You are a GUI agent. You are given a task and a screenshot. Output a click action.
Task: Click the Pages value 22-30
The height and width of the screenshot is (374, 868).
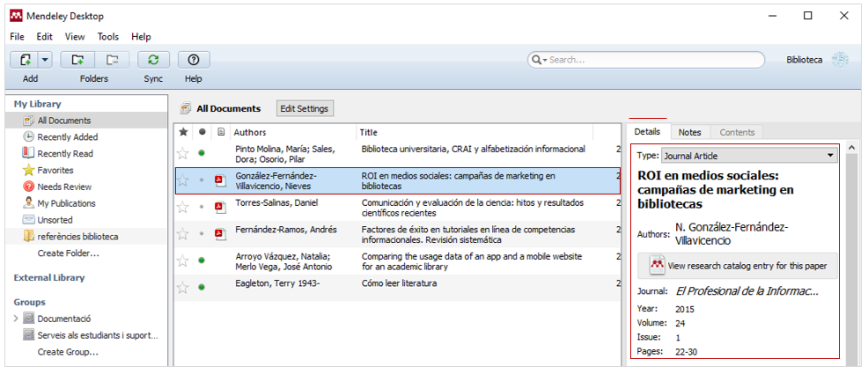(x=686, y=351)
